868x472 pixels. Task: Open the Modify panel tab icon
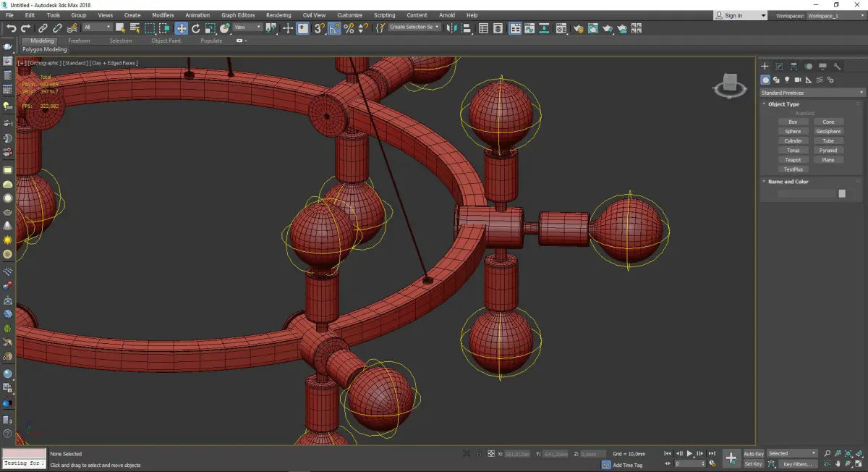(779, 67)
